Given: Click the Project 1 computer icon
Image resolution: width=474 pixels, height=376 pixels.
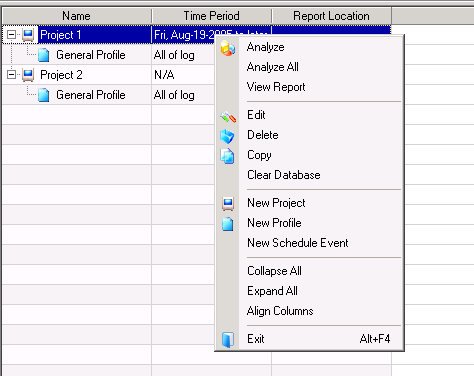Looking at the screenshot, I should (28, 35).
